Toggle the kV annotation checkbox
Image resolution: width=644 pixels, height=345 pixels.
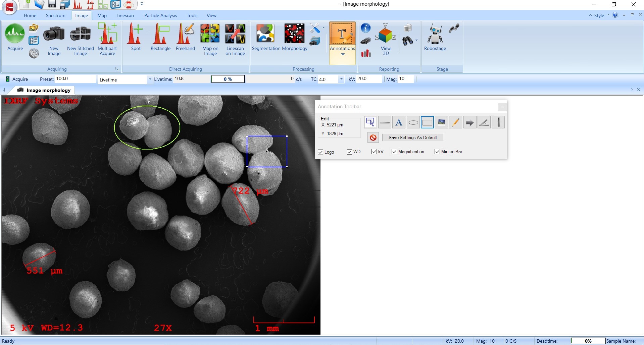[x=374, y=152]
